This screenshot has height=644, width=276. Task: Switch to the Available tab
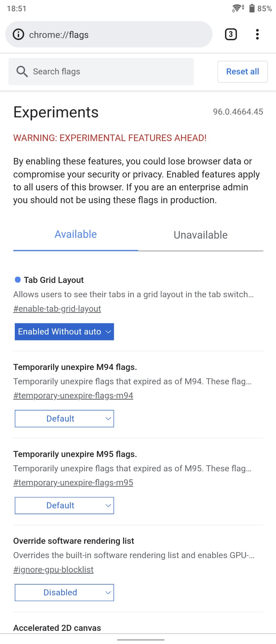76,234
